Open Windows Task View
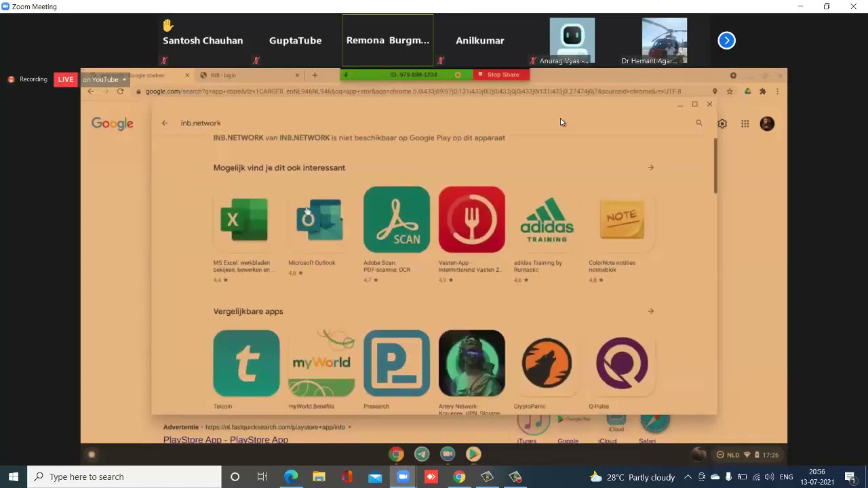This screenshot has height=488, width=868. (x=262, y=477)
